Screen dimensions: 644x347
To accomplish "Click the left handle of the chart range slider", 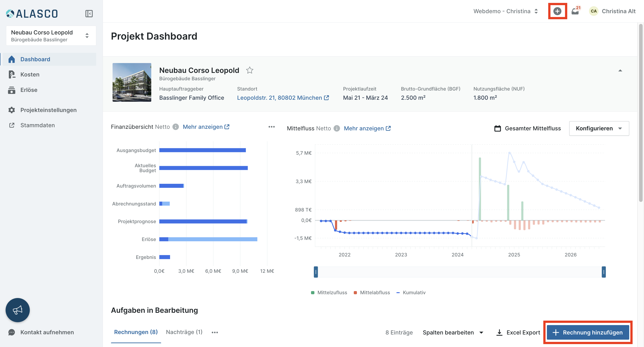I will click(x=316, y=272).
